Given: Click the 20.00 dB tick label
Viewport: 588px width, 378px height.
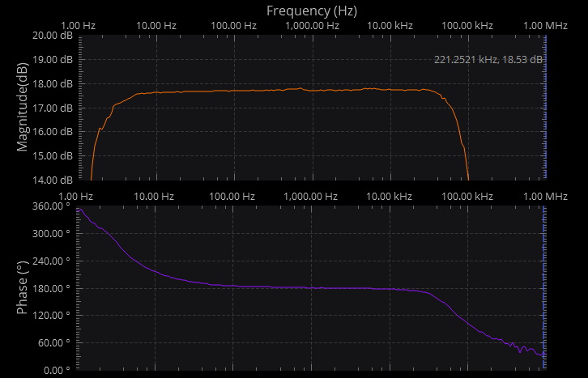Looking at the screenshot, I should [x=53, y=36].
